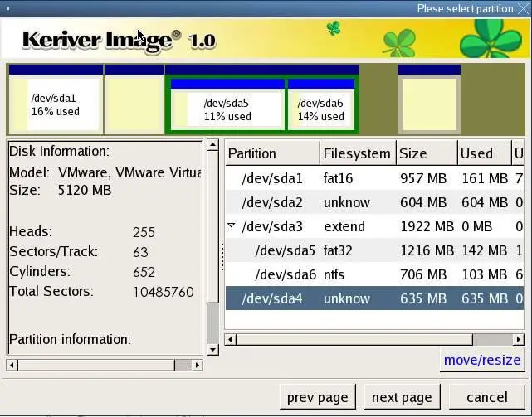Click the 142 MB used cell

[485, 250]
